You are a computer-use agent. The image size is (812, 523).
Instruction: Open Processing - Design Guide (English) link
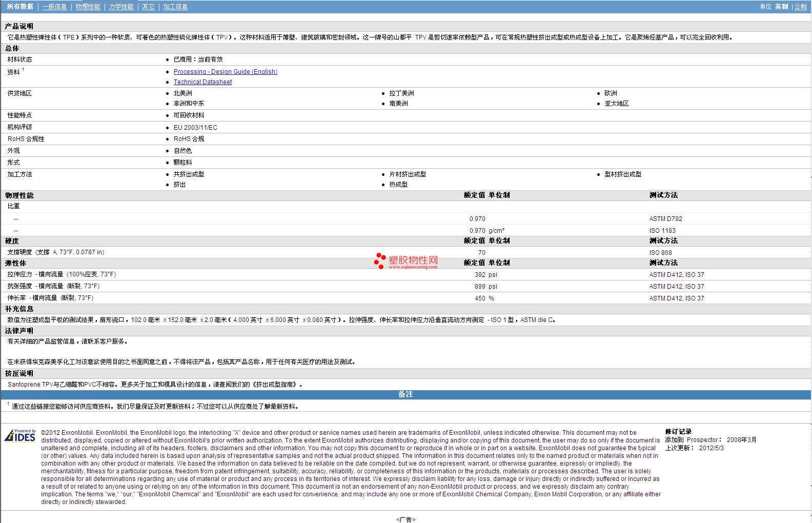225,72
